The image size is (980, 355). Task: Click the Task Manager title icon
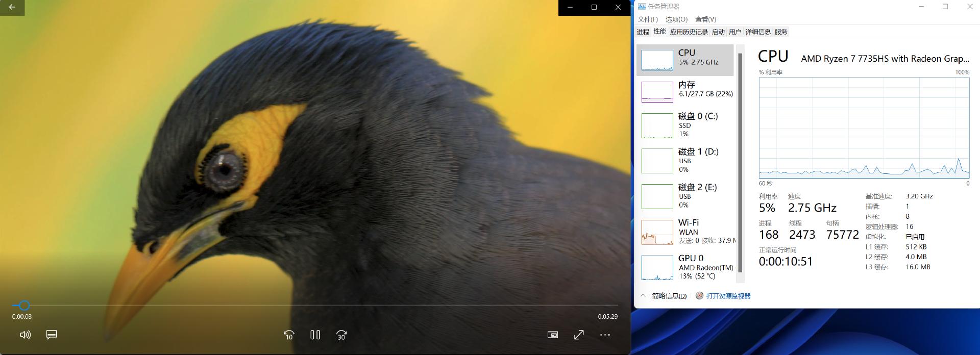pos(642,7)
